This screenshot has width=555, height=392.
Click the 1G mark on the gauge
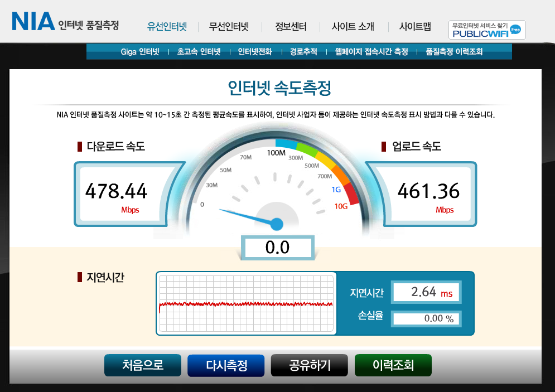coord(336,190)
